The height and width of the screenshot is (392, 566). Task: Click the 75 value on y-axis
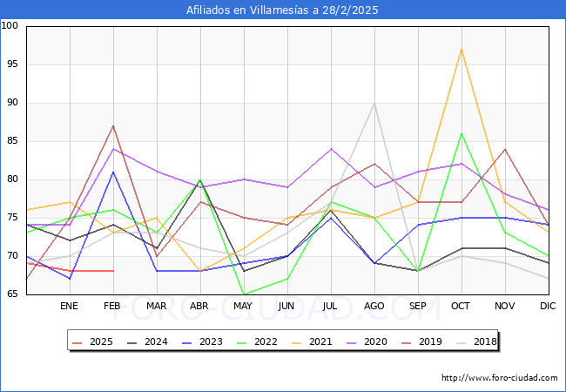(x=12, y=218)
